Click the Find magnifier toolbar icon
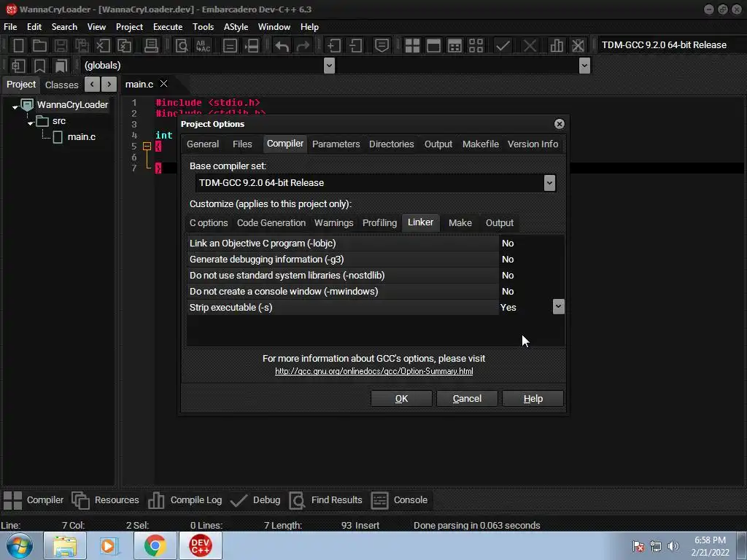This screenshot has width=747, height=560. click(x=182, y=46)
